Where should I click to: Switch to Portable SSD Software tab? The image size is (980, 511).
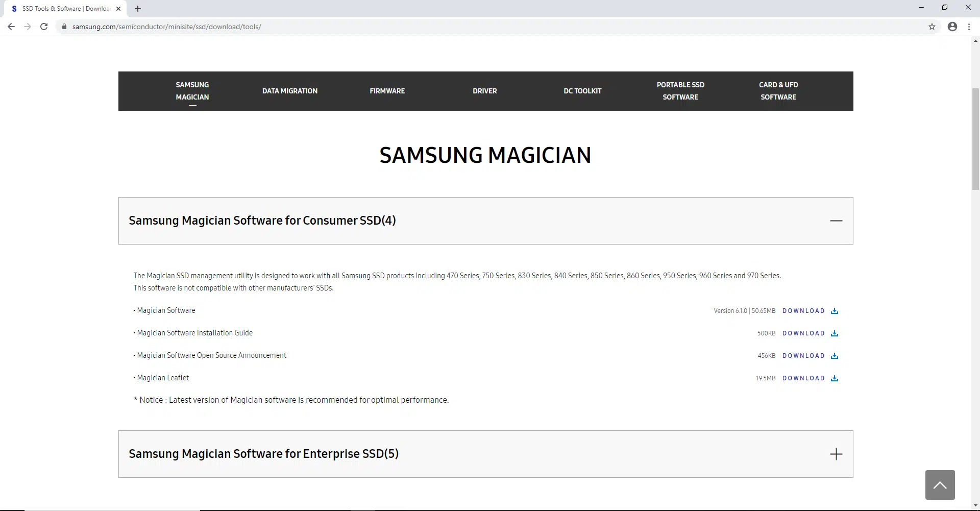[x=680, y=91]
